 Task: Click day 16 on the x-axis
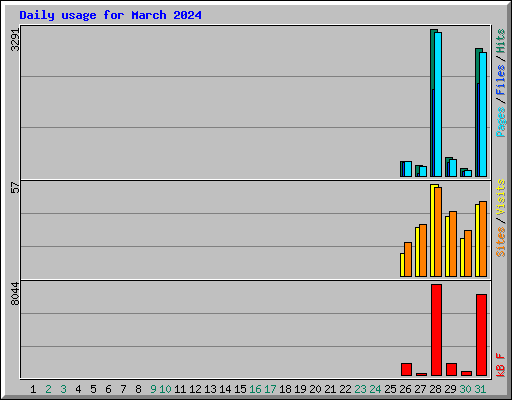click(x=255, y=389)
